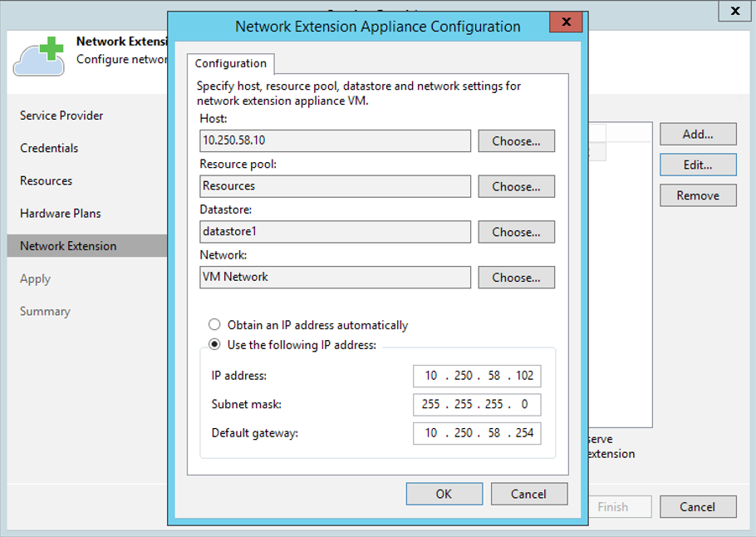Click the IP address field 10.250.58.102
The image size is (756, 537).
pos(477,376)
